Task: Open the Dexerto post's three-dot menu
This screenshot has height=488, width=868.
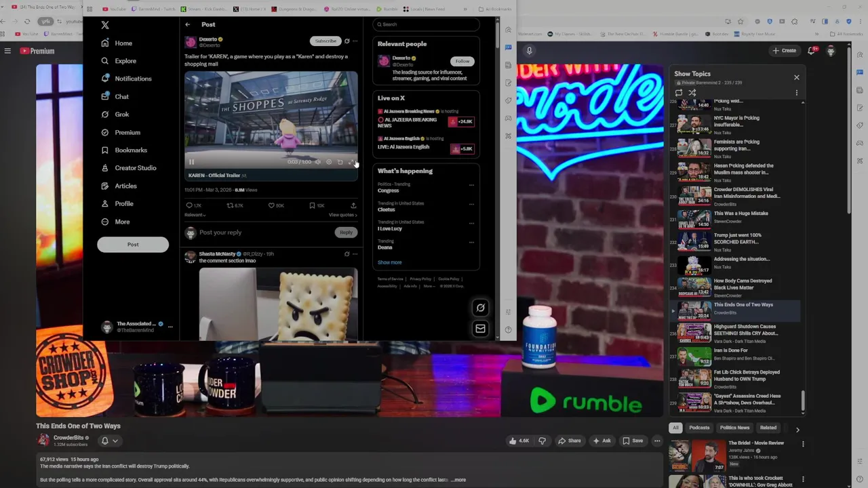Action: pos(355,41)
